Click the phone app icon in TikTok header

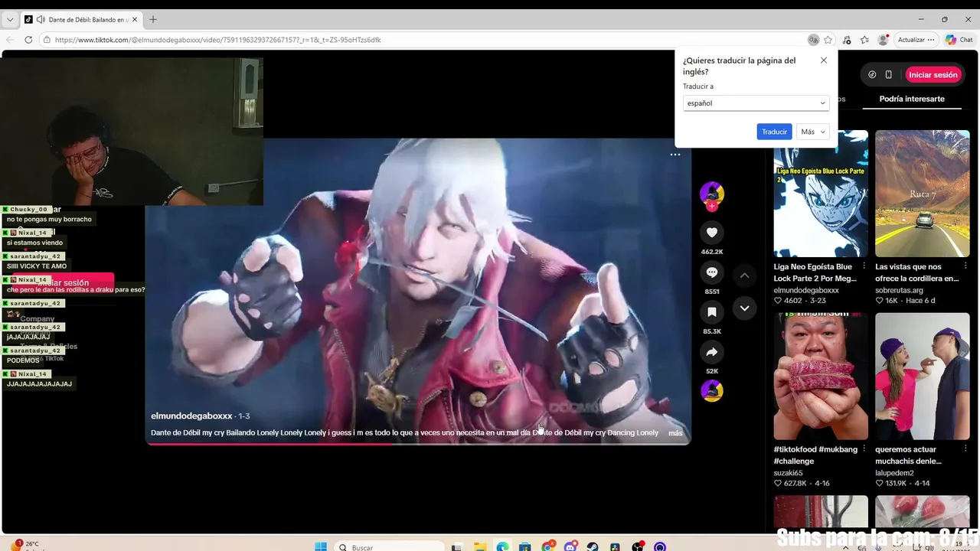coord(888,75)
